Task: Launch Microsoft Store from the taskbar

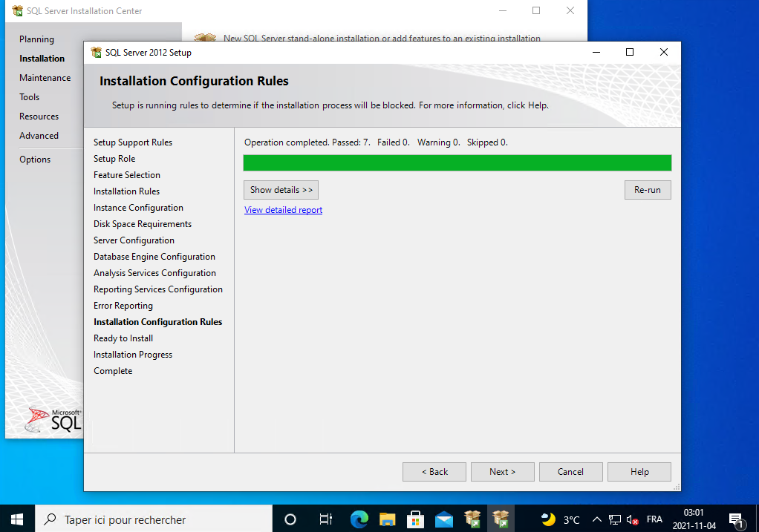Action: (416, 519)
